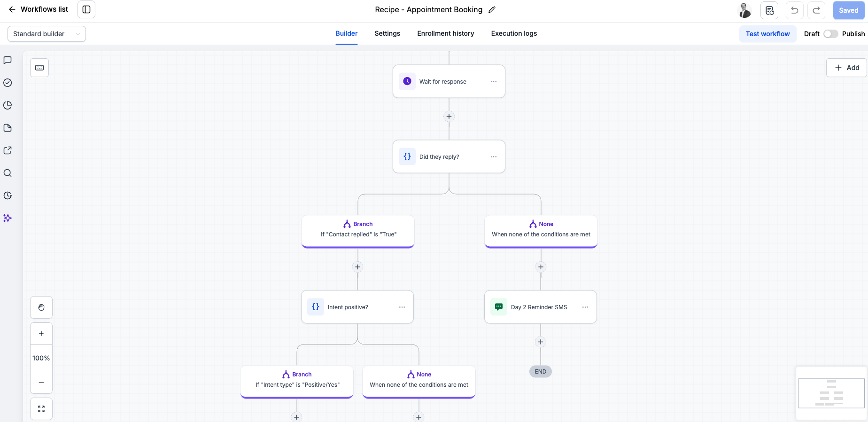
Task: Add step below lower None branch
Action: [x=419, y=417]
